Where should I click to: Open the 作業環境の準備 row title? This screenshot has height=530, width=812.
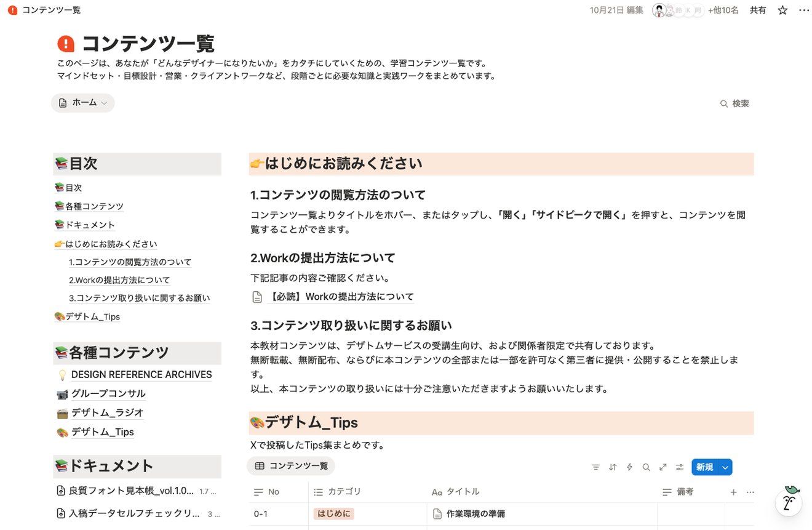point(476,513)
